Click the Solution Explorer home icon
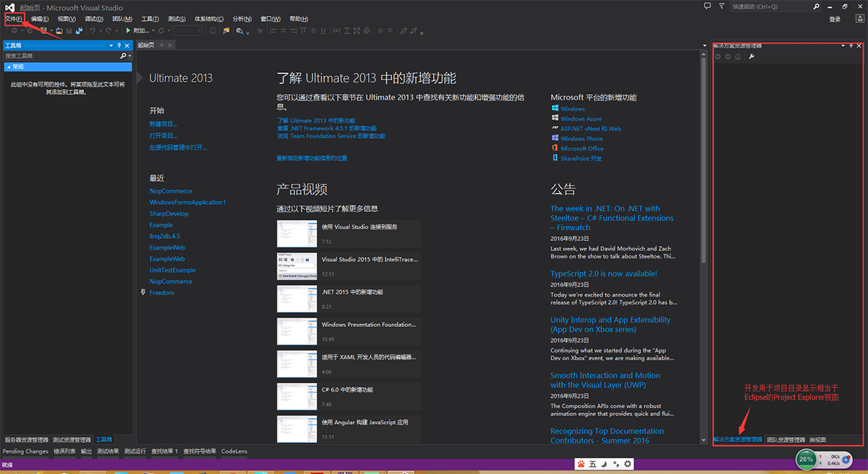 [738, 56]
